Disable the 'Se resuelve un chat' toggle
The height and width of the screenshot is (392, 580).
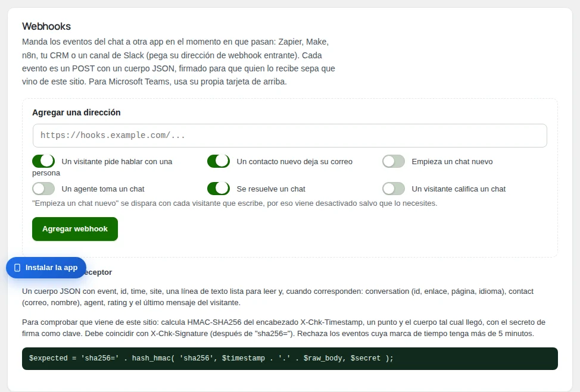[x=218, y=189]
